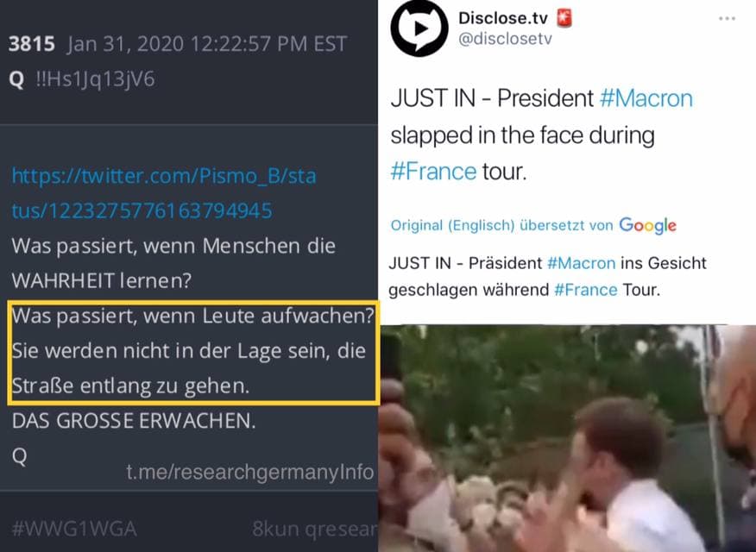Click 'Original (Englisch) übersetzt von' link

(502, 225)
